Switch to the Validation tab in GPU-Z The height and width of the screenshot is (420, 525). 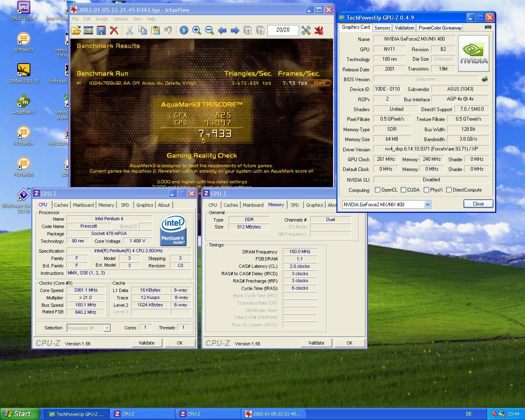point(404,28)
